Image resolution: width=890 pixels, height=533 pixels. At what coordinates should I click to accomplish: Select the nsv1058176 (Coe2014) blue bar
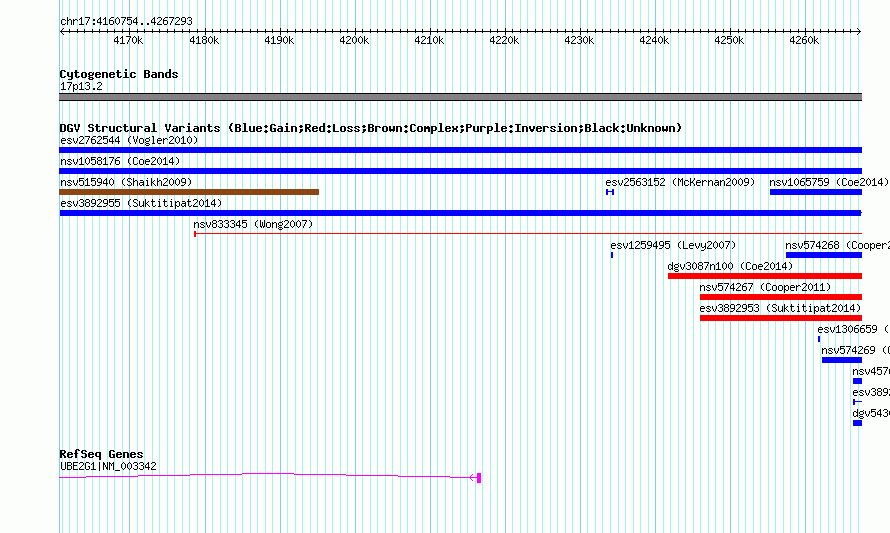[460, 171]
